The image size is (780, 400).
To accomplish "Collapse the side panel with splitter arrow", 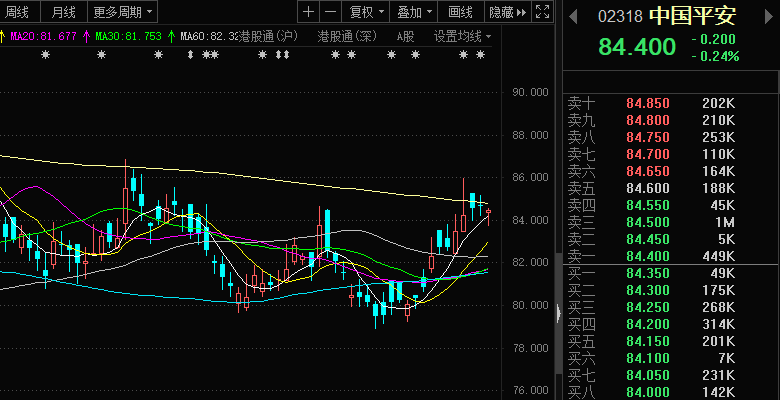I will (x=558, y=313).
